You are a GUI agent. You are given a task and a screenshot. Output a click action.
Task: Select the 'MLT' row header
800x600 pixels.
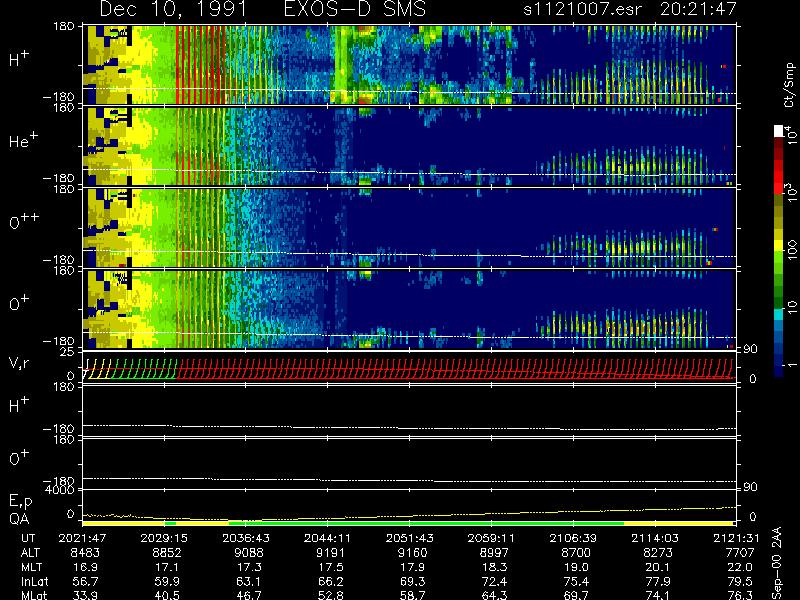tap(31, 567)
